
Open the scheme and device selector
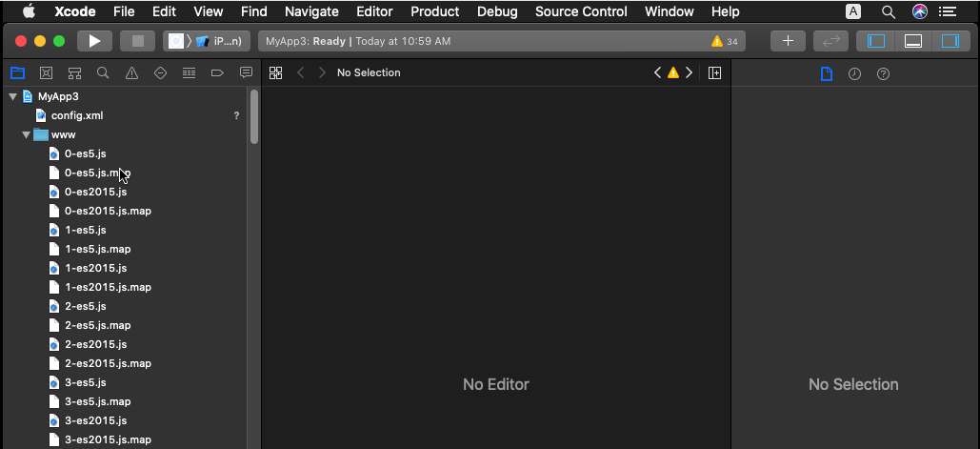click(207, 41)
